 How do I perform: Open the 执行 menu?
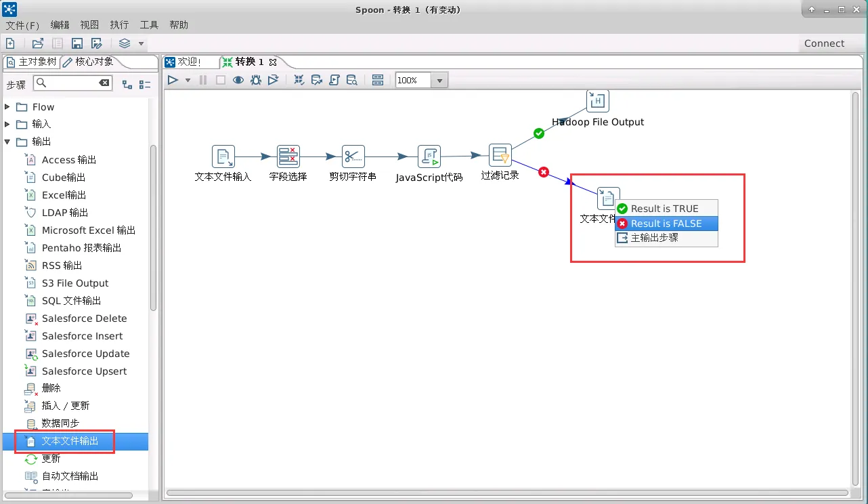pyautogui.click(x=119, y=25)
